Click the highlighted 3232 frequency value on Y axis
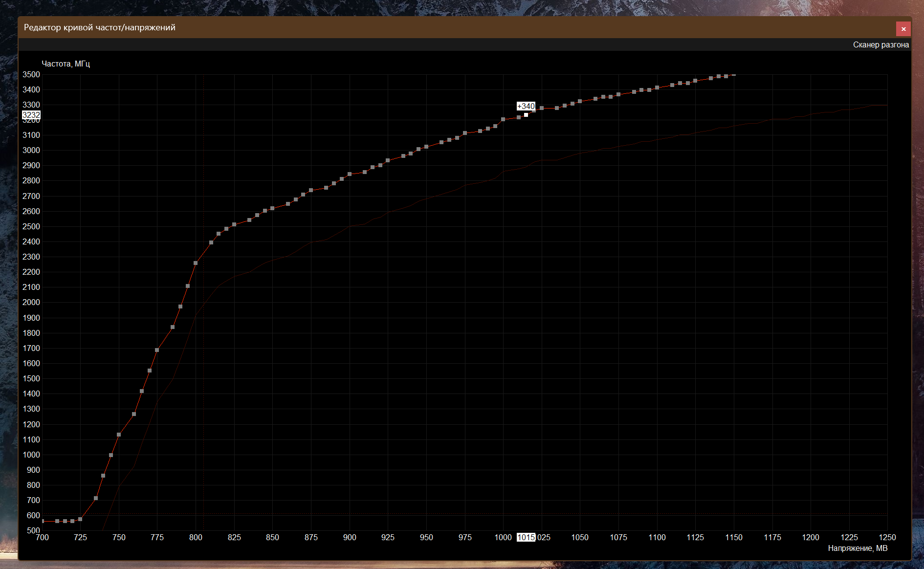This screenshot has width=924, height=569. 31,115
